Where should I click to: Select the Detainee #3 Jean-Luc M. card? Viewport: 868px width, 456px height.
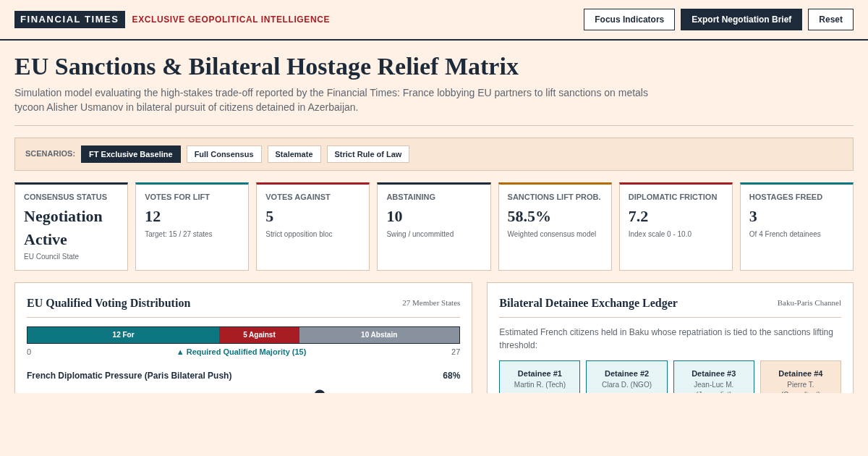pyautogui.click(x=714, y=377)
